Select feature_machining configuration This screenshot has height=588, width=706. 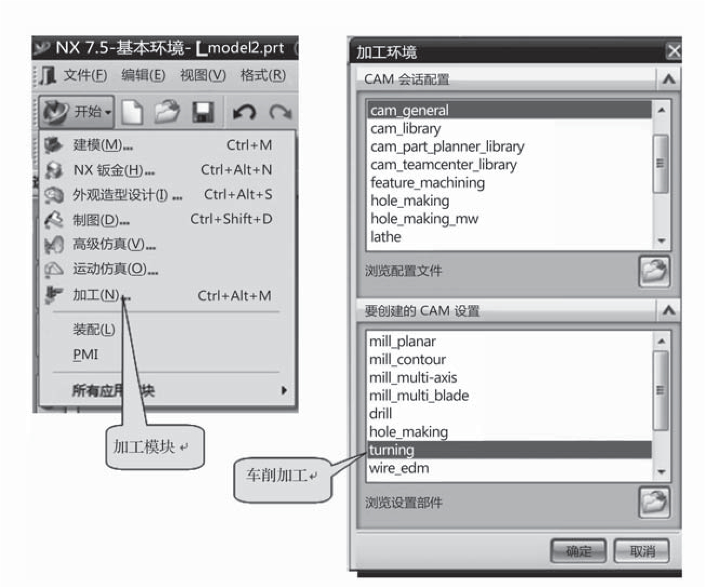[509, 183]
